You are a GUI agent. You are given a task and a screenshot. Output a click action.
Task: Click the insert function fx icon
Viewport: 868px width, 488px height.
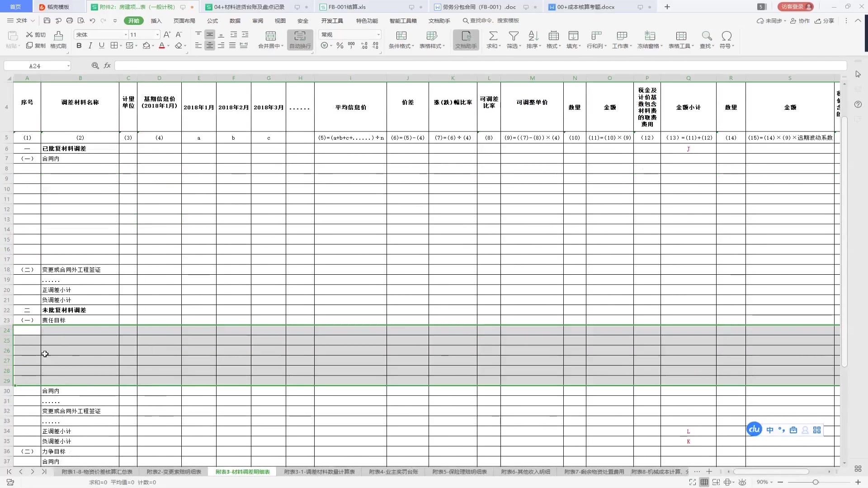pyautogui.click(x=107, y=66)
